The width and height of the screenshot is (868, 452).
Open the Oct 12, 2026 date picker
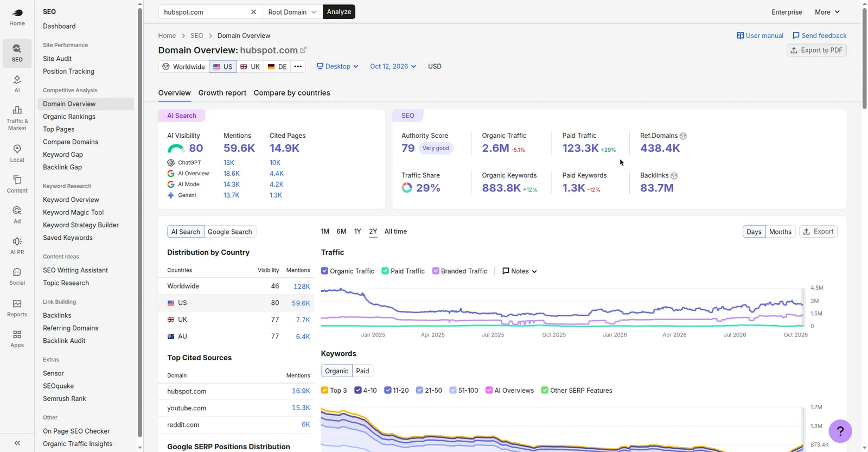coord(393,66)
